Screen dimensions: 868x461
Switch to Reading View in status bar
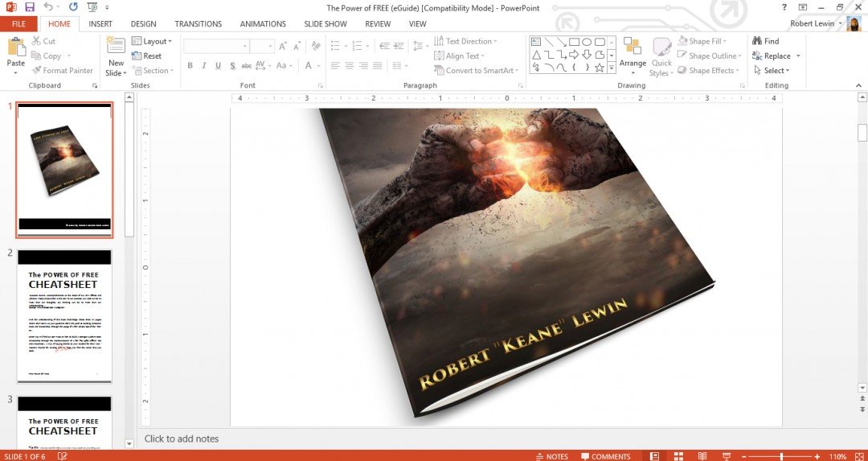pyautogui.click(x=702, y=456)
